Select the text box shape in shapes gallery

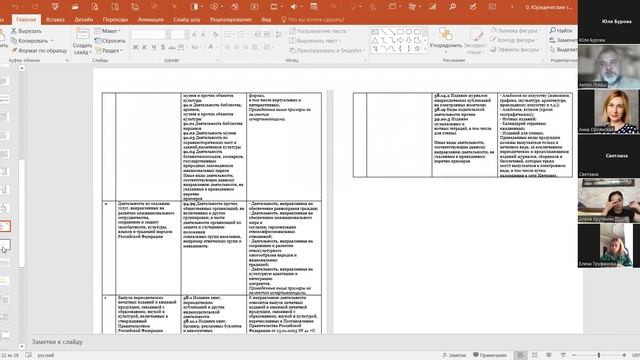click(x=375, y=31)
